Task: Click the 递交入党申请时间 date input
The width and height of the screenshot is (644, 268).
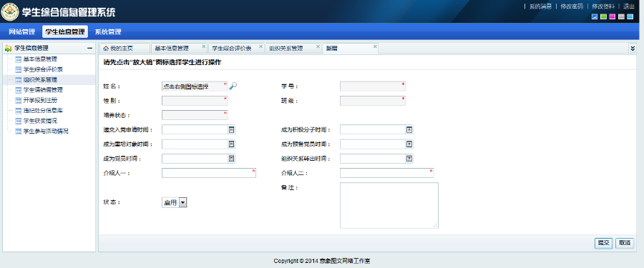Action: coord(195,129)
